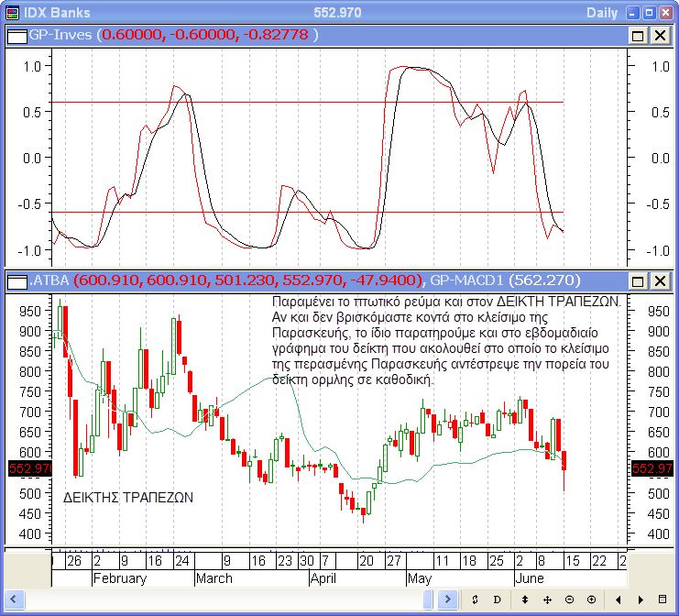Select the GP-MACD1 (562.270) label
Screen dimensions: 679x616
(x=505, y=280)
